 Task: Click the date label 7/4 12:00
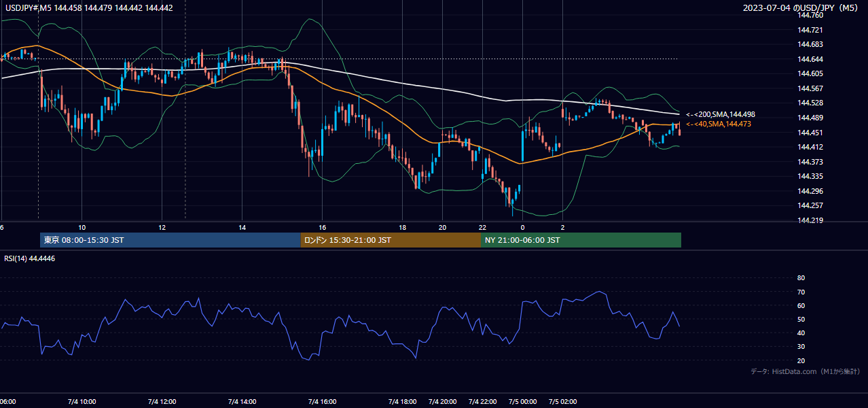coord(162,402)
